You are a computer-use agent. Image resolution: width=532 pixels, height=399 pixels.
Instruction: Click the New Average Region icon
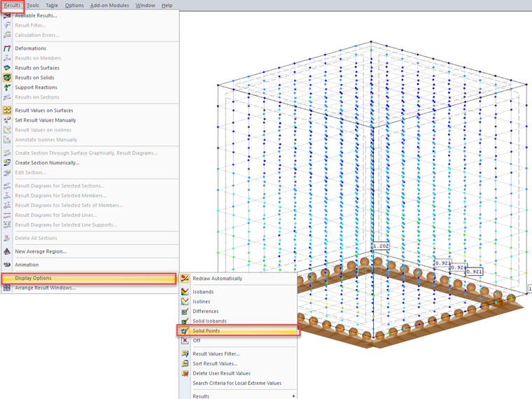coord(7,251)
